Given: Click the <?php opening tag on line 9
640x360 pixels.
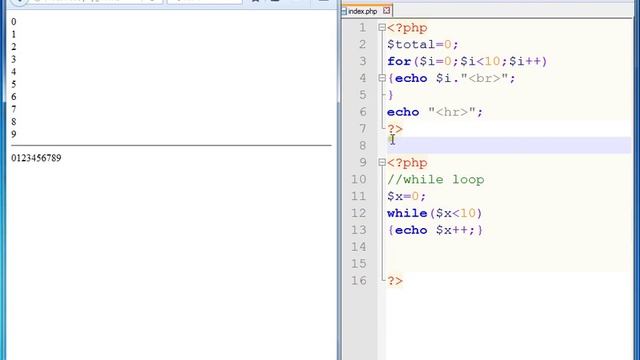Looking at the screenshot, I should pos(407,163).
